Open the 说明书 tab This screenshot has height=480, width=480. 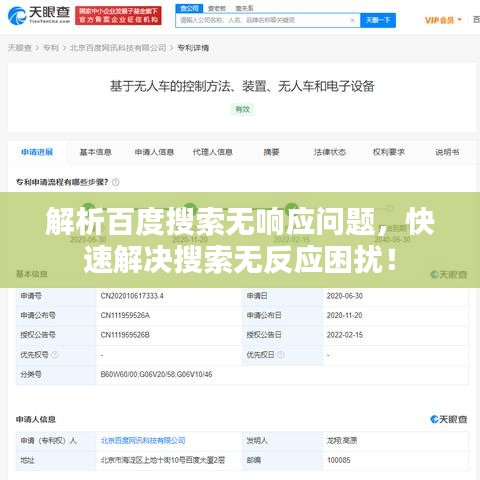coord(447,152)
